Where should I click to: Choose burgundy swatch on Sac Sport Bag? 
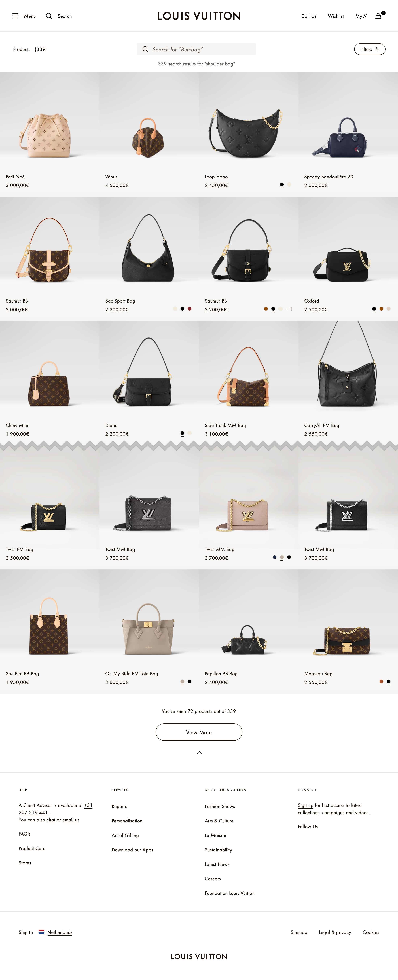point(189,309)
